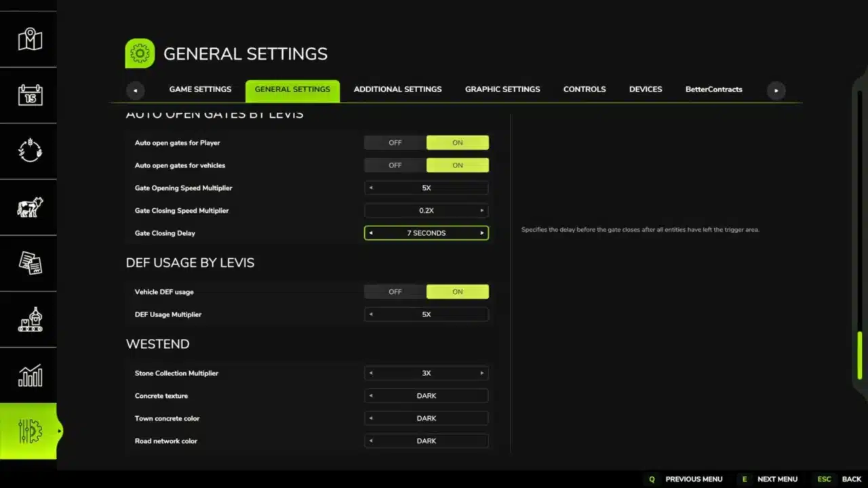Viewport: 868px width, 488px height.
Task: Open the calendar icon in sidebar
Action: 30,95
